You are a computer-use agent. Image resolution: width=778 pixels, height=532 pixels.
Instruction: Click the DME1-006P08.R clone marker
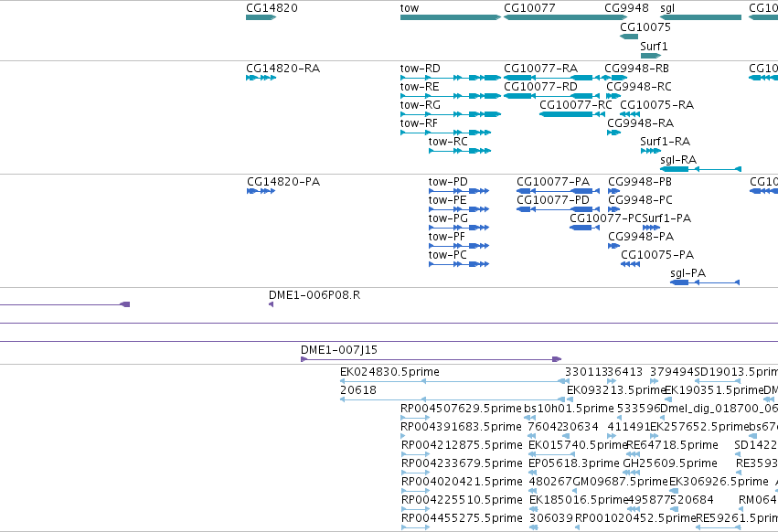(x=271, y=304)
